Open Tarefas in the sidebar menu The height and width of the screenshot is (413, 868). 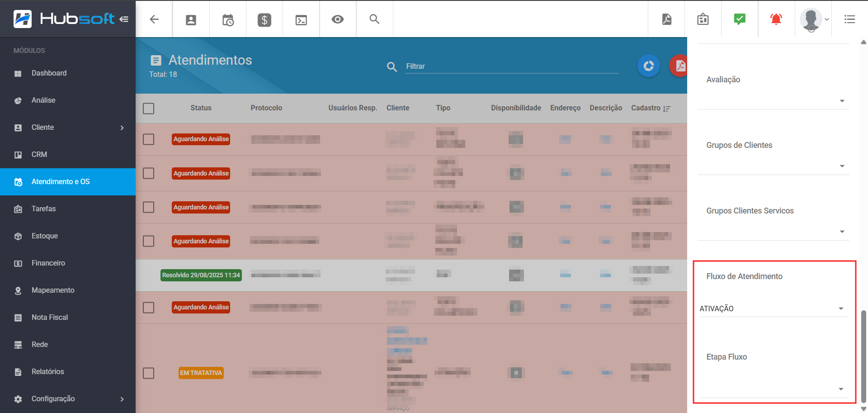coord(43,209)
